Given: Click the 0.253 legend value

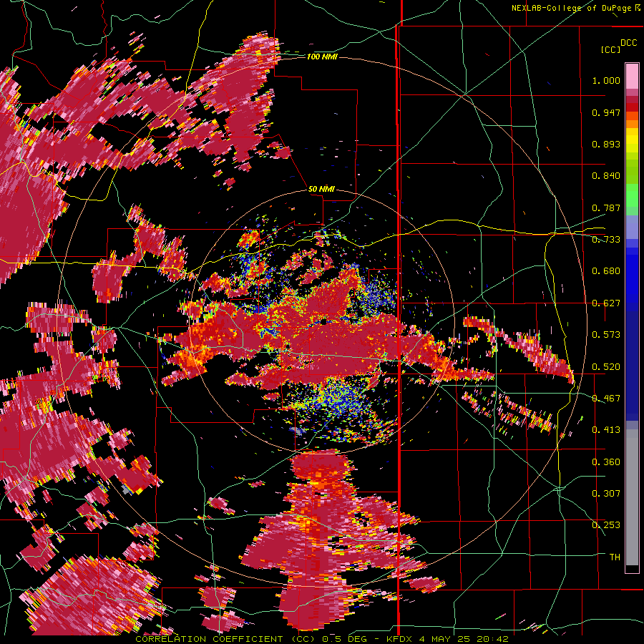Looking at the screenshot, I should [606, 525].
